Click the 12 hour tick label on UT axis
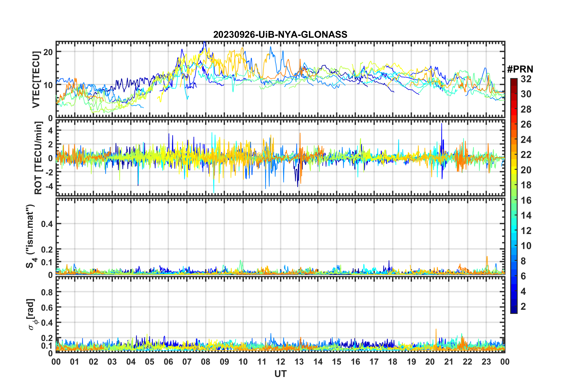561x392 pixels. (x=280, y=362)
